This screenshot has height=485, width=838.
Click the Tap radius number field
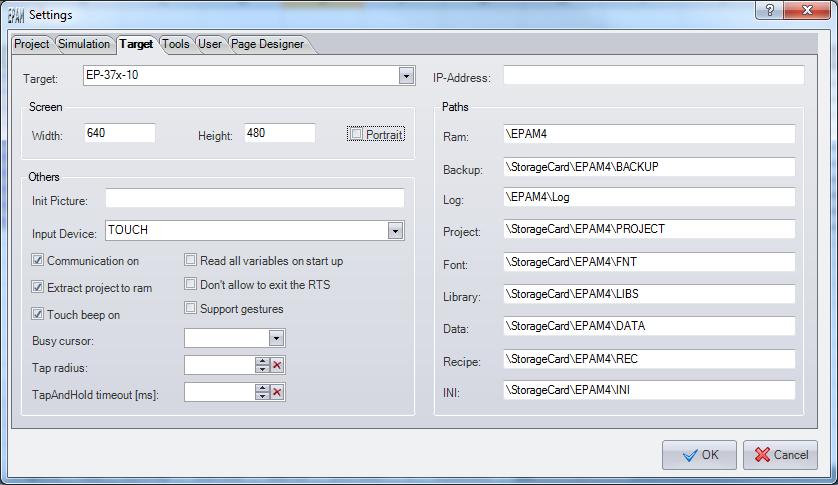tap(220, 365)
